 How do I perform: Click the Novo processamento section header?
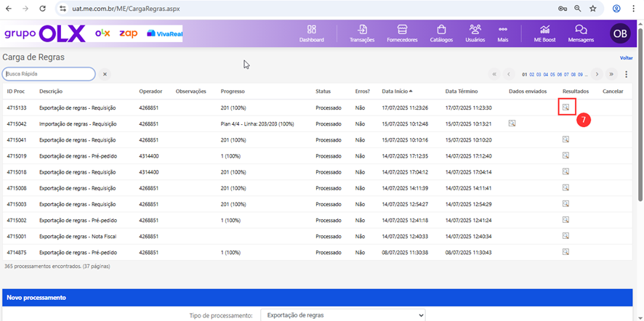click(317, 298)
